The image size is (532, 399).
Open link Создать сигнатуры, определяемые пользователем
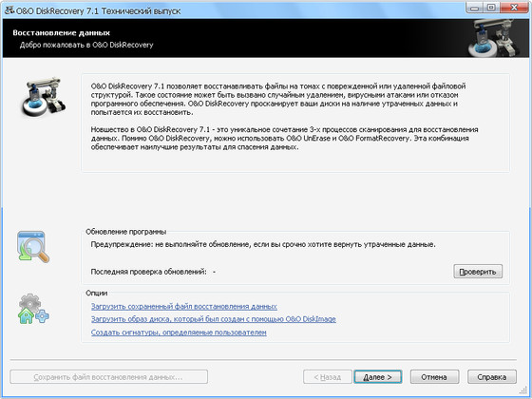coord(179,332)
